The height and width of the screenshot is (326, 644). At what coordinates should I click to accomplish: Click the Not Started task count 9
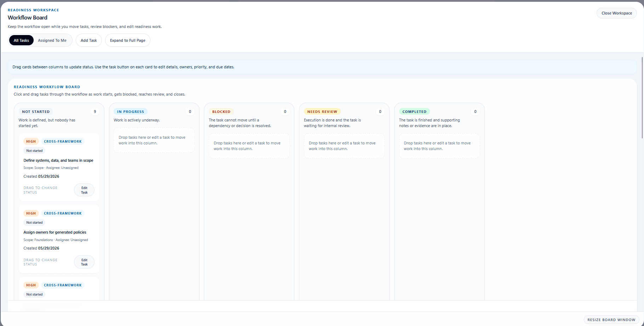[95, 111]
